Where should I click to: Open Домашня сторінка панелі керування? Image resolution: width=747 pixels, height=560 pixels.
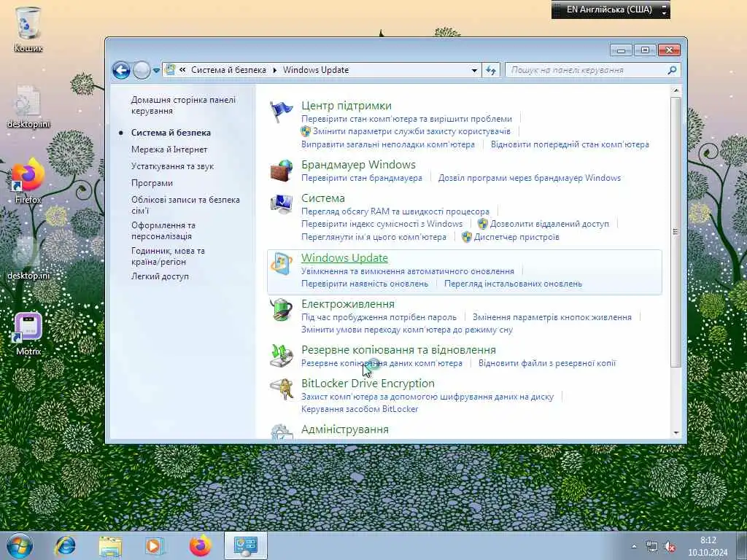(x=183, y=105)
